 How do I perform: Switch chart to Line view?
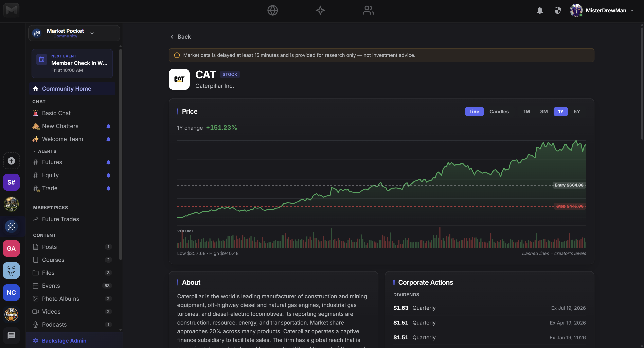(x=474, y=111)
